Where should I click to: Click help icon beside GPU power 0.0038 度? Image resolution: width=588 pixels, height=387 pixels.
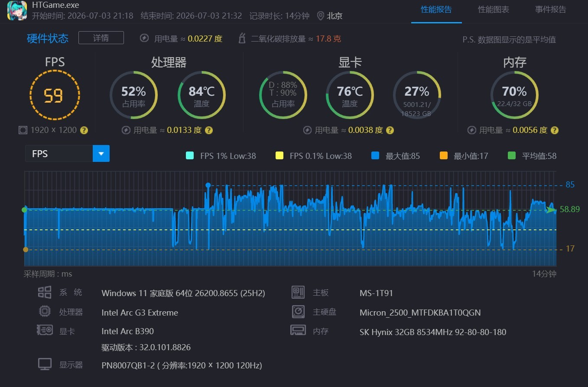tap(390, 130)
